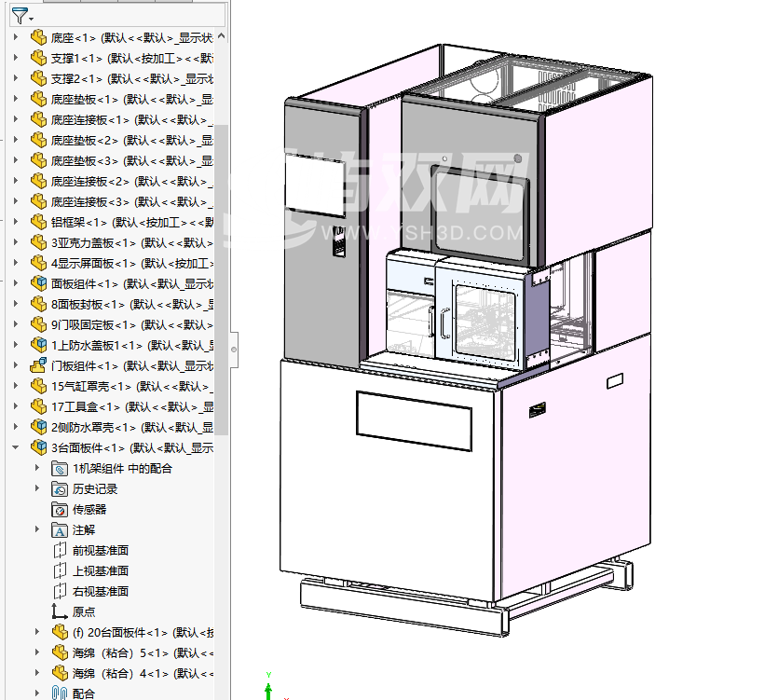Expand the 历史记录 folder node
Viewport: 778px width, 700px height.
click(x=37, y=488)
